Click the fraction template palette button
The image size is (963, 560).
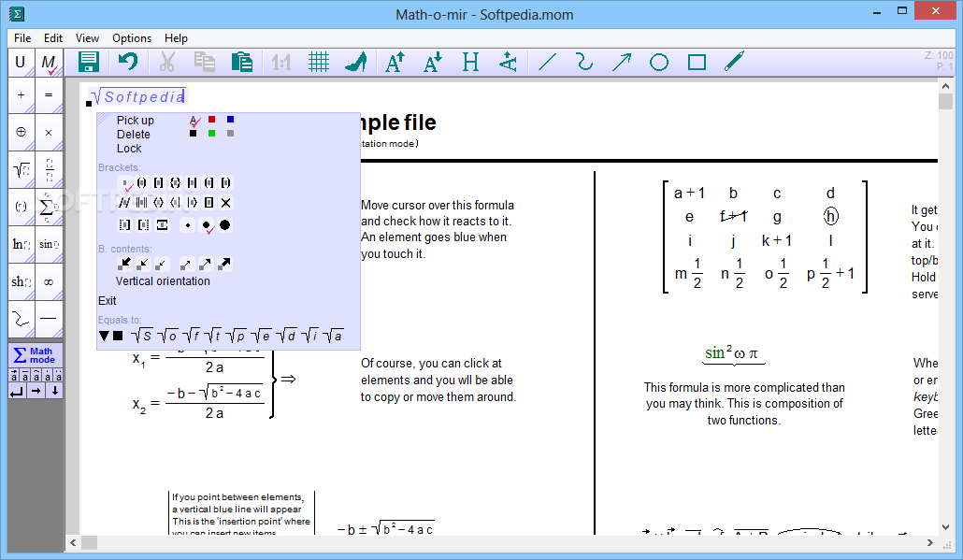coord(49,169)
